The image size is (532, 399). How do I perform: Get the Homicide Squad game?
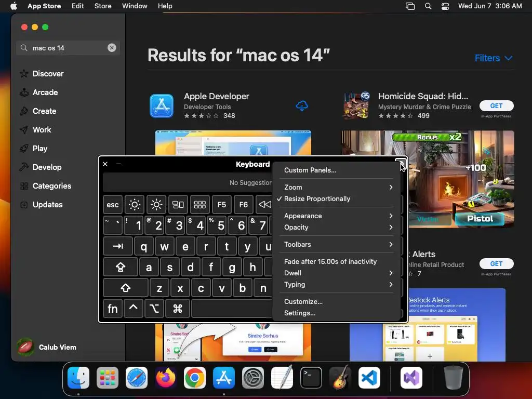click(496, 106)
